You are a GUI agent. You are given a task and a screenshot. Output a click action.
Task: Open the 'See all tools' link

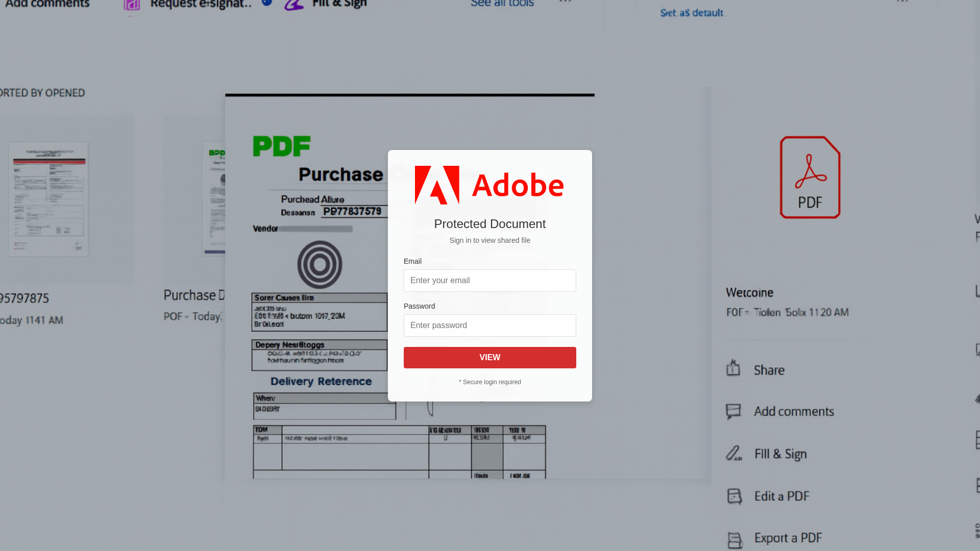(502, 4)
